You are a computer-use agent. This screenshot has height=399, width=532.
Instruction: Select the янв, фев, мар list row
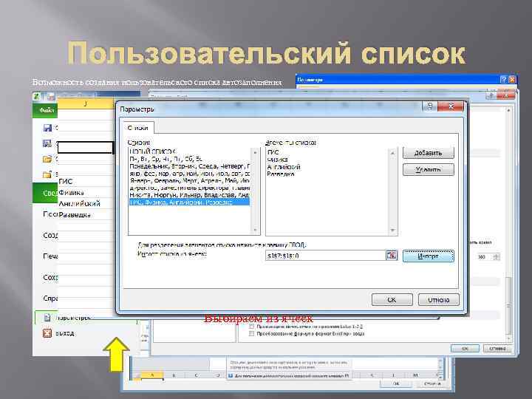[189, 173]
